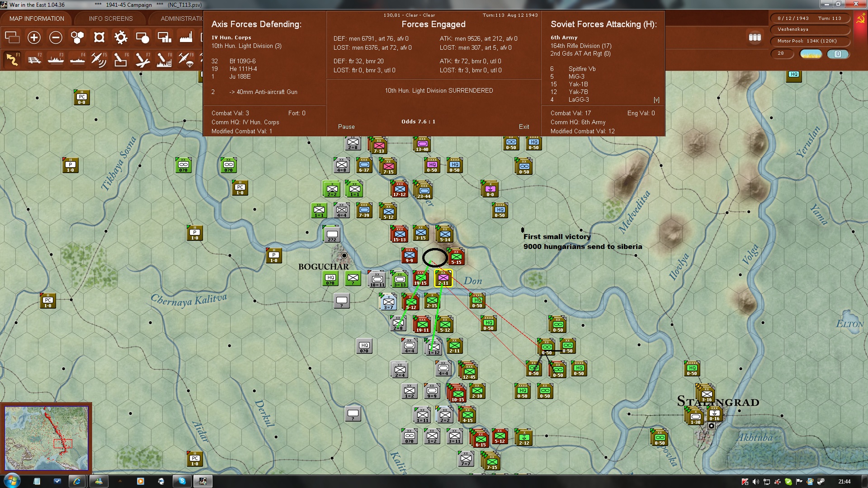Open Skype from the taskbar

pos(182,481)
